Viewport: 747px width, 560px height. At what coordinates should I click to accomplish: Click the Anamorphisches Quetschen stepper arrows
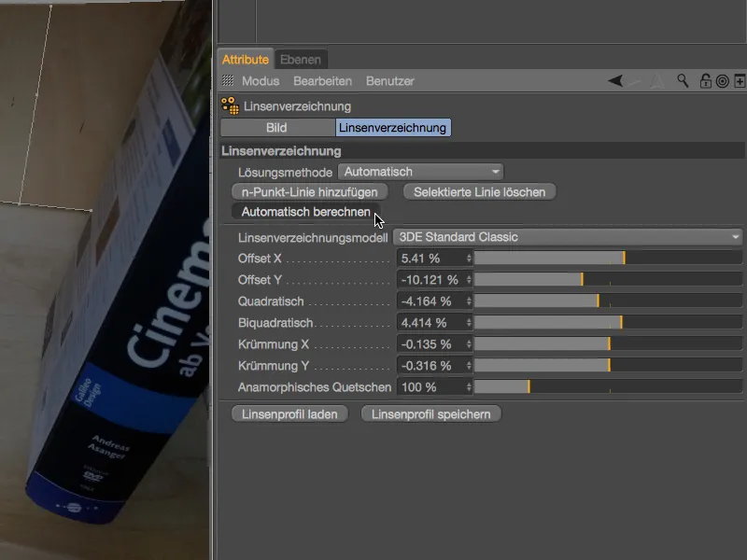[x=470, y=386]
